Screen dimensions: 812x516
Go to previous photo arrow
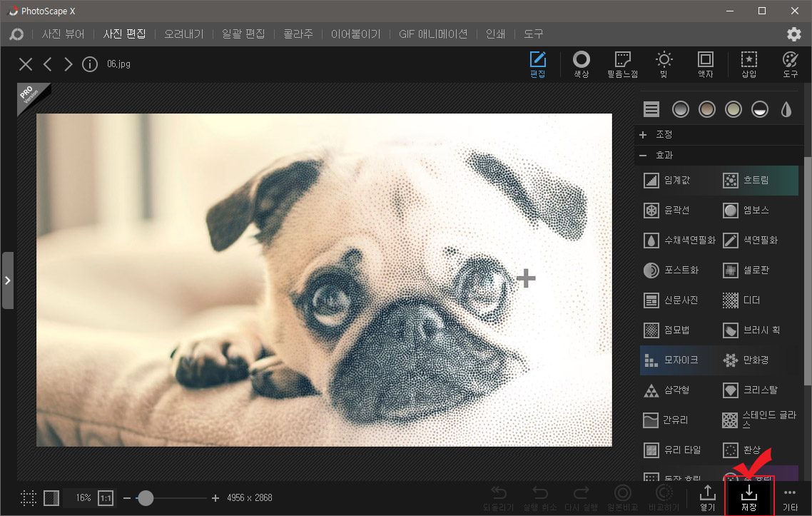pos(48,64)
